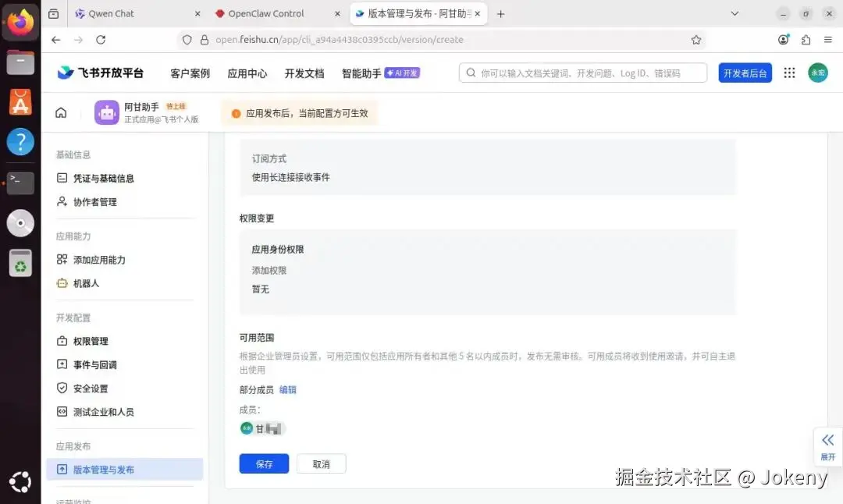
Task: Open a new browser tab
Action: pos(500,14)
